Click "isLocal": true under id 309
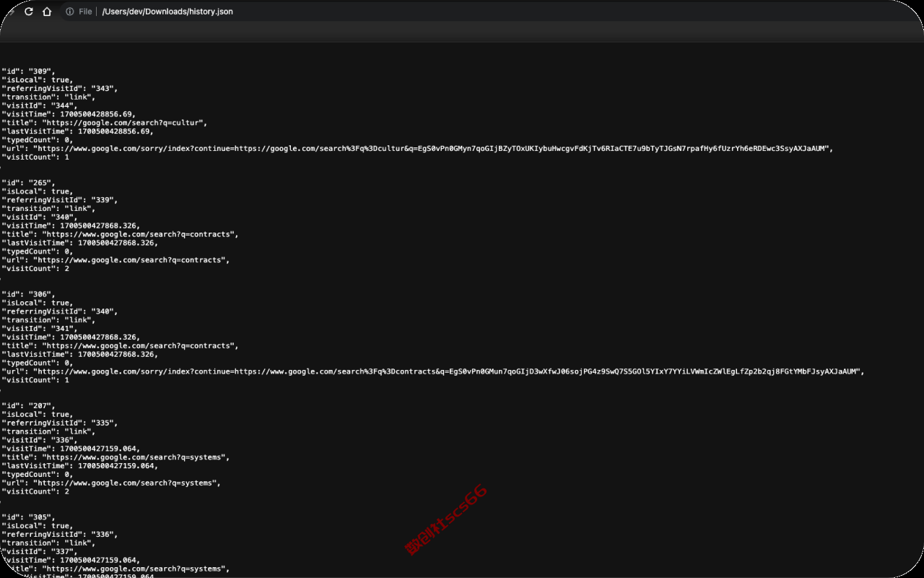The width and height of the screenshot is (924, 578). click(x=38, y=80)
